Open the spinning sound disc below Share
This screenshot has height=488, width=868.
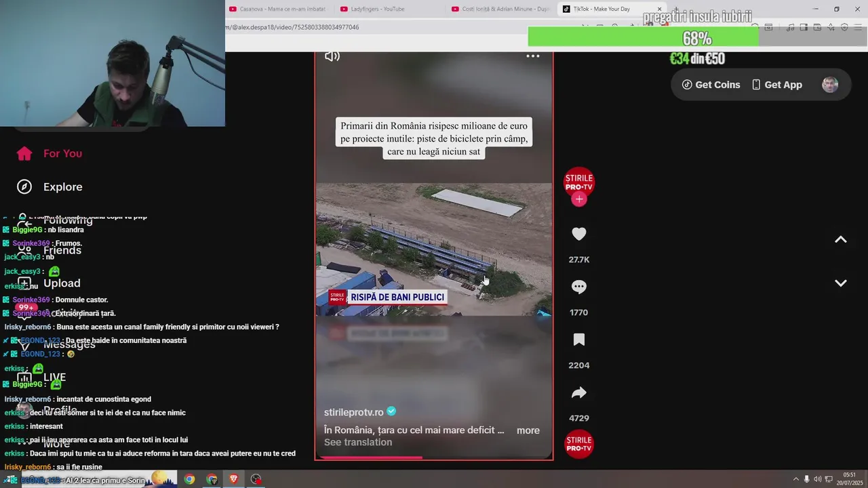point(579,444)
